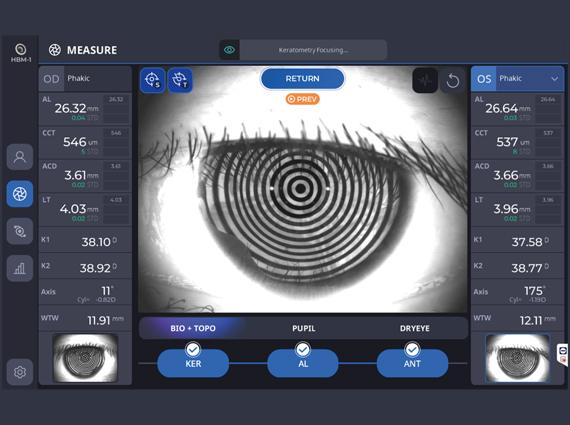Open the patient profile sidebar icon
570x425 pixels.
(20, 157)
